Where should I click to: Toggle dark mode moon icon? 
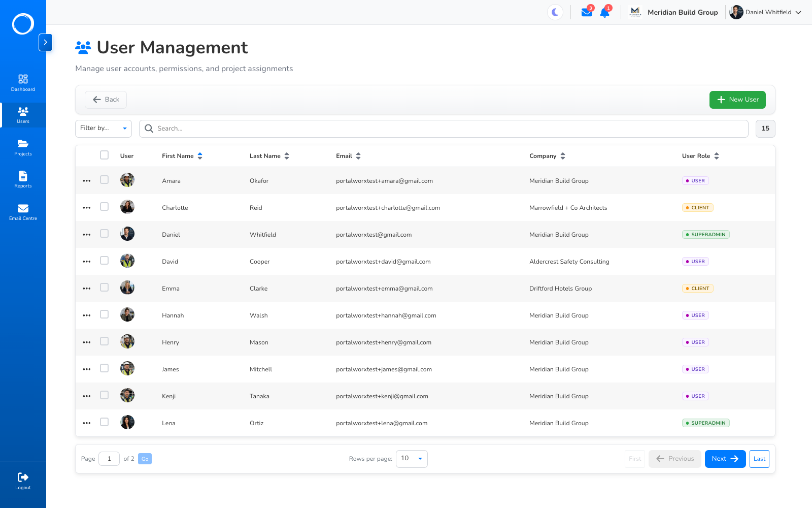(555, 12)
